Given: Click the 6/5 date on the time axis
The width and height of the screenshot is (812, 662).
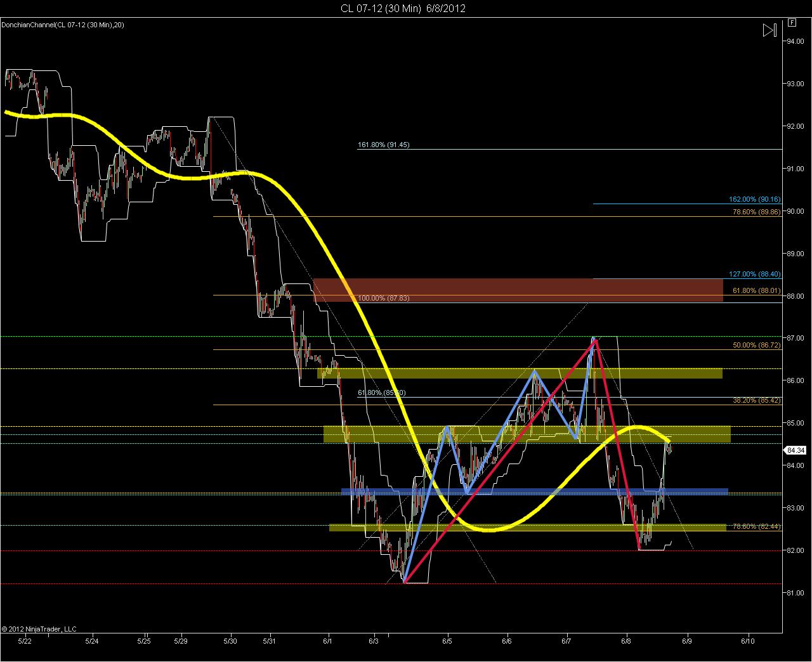Looking at the screenshot, I should pos(447,642).
